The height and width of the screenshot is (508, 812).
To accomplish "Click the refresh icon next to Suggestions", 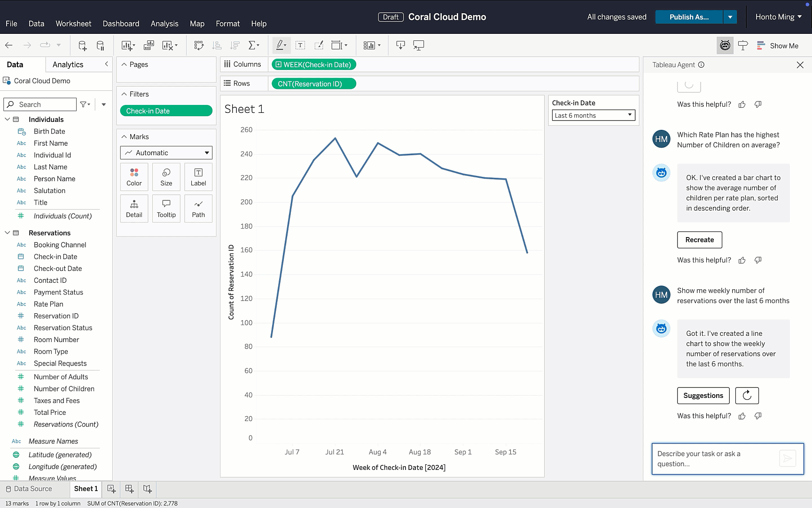I will click(x=747, y=396).
